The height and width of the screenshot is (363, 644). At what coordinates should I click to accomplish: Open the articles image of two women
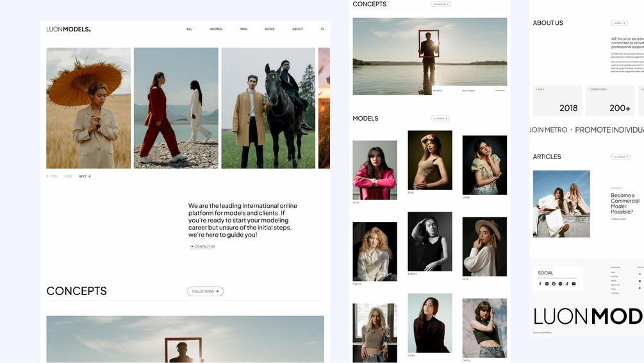(x=561, y=204)
